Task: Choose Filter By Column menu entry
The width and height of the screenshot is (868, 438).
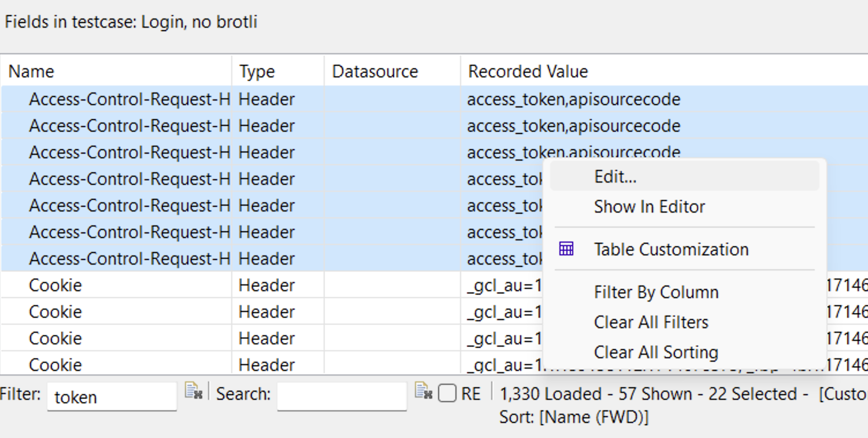Action: (x=684, y=292)
